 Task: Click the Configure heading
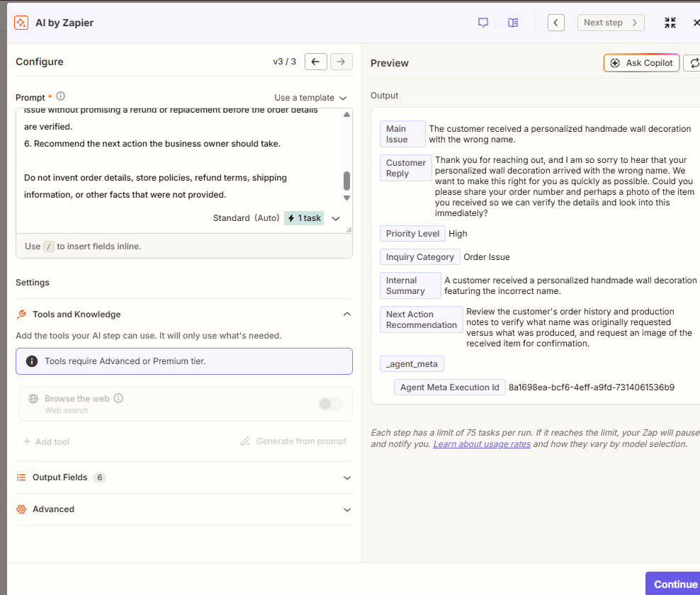[x=39, y=62]
